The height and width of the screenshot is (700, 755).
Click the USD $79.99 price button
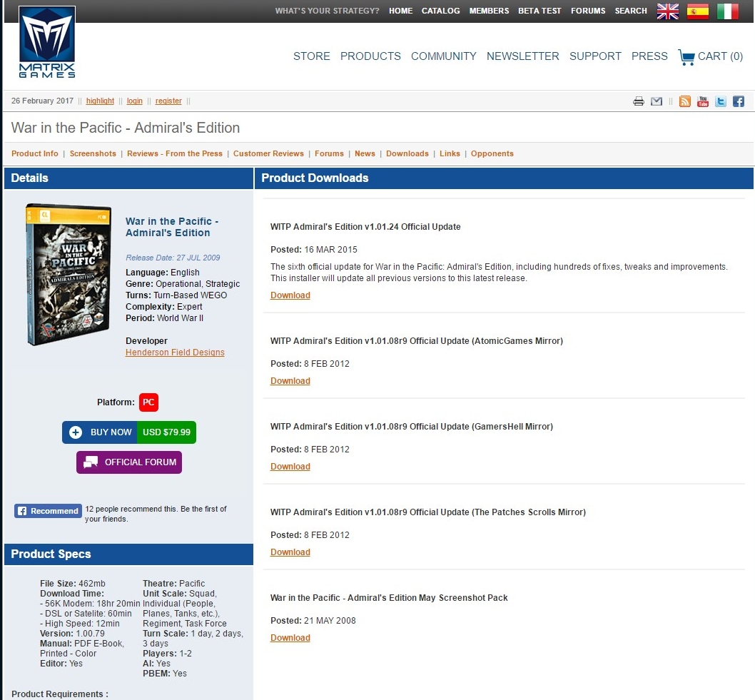[166, 432]
